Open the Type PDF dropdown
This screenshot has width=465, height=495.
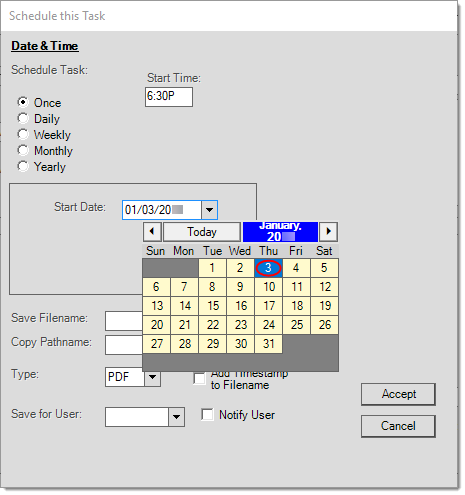[152, 377]
